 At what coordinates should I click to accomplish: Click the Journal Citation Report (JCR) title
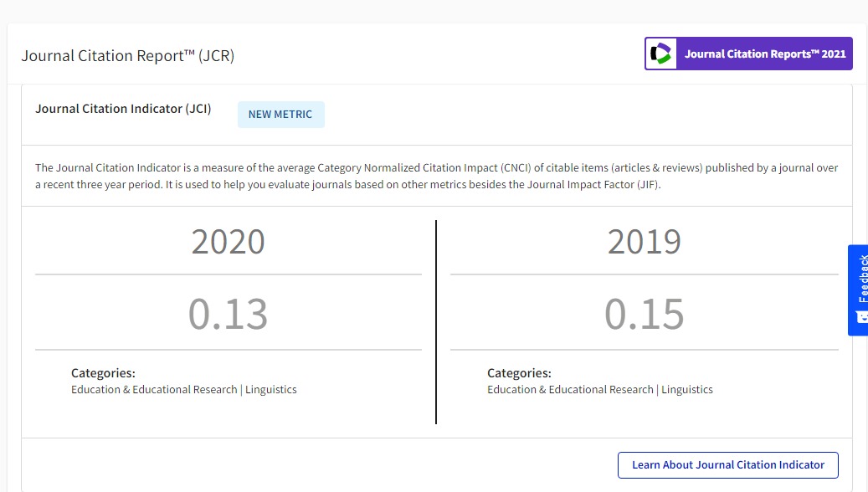(128, 56)
